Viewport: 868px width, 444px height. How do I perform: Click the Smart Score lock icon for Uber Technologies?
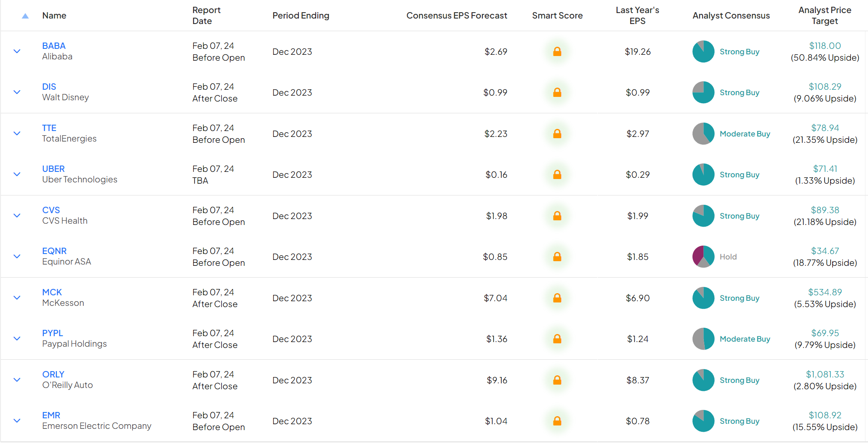click(557, 174)
